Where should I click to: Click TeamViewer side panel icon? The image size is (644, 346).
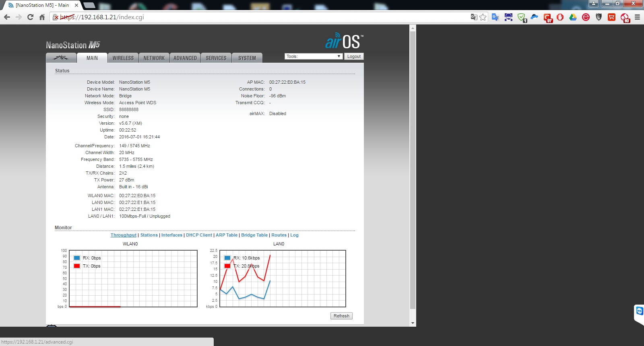point(639,311)
